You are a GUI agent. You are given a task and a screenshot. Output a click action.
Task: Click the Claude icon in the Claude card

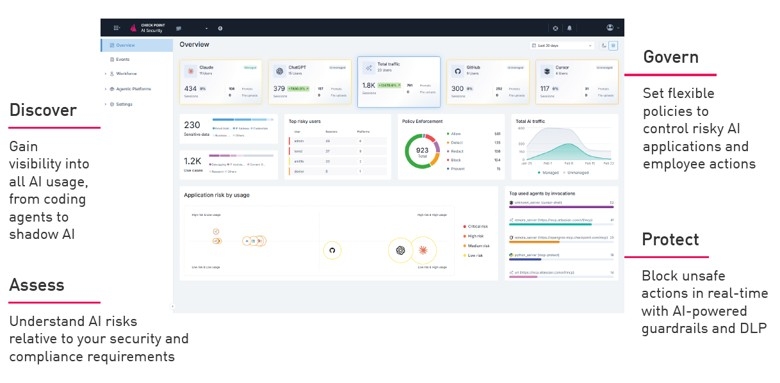(x=191, y=71)
